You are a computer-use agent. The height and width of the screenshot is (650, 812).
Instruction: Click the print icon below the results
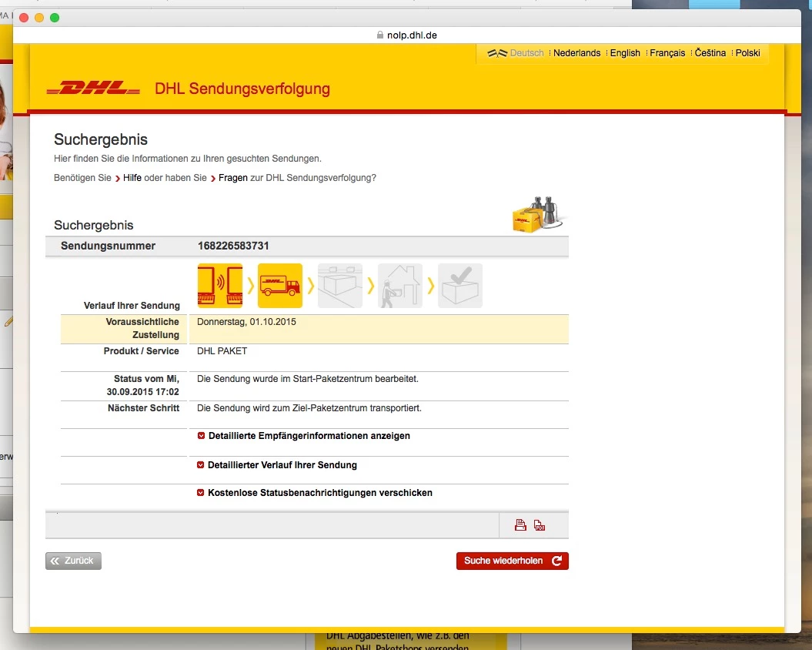520,525
